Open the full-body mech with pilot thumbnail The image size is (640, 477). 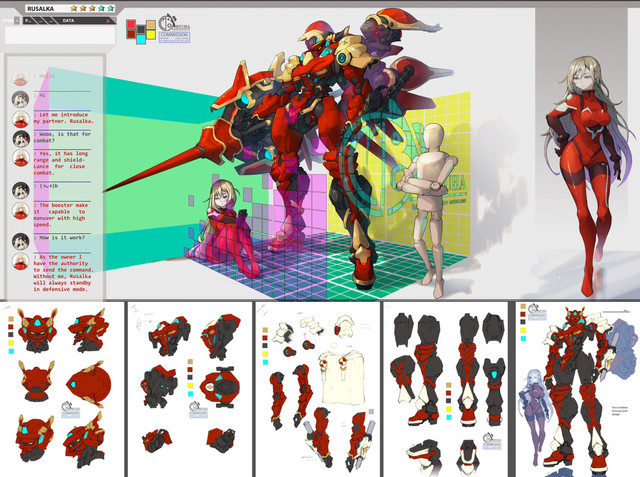pyautogui.click(x=578, y=389)
